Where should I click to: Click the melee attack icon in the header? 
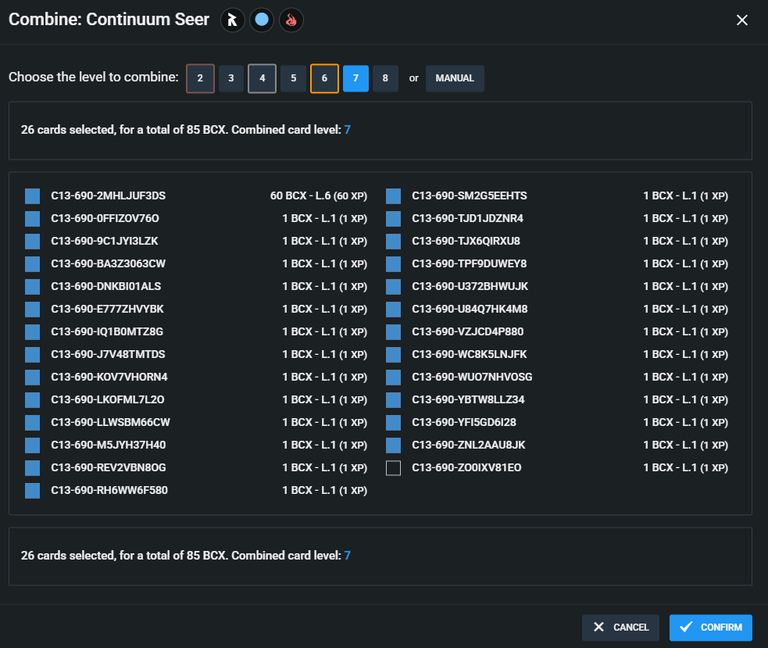[232, 20]
